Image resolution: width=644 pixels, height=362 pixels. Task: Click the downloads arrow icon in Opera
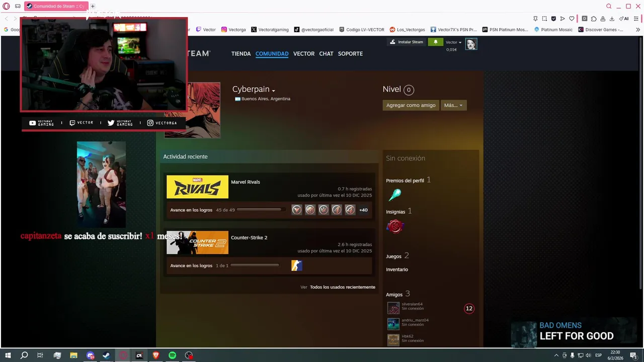(x=612, y=19)
